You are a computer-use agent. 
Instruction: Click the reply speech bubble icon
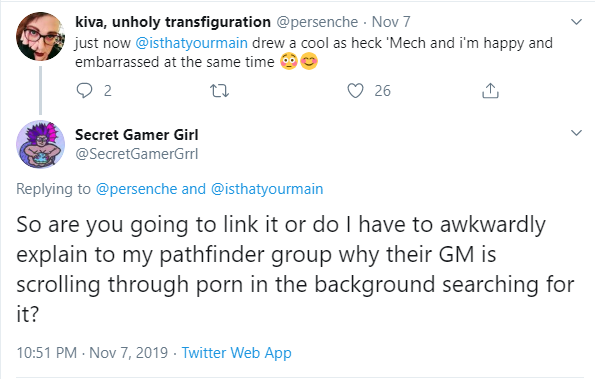[84, 91]
